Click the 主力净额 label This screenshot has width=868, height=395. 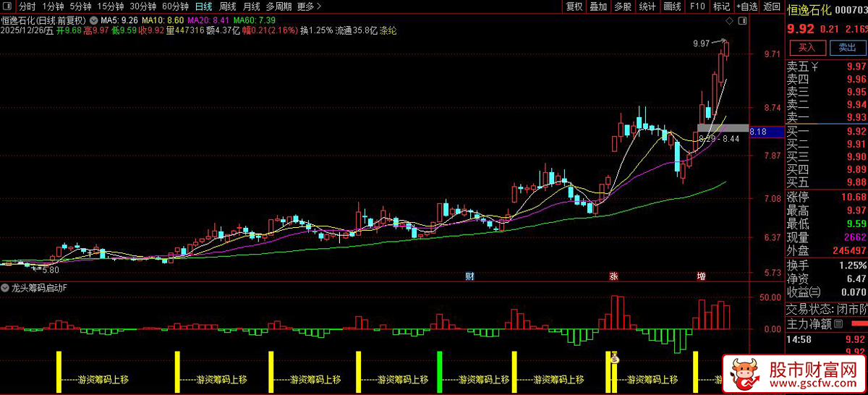click(809, 323)
